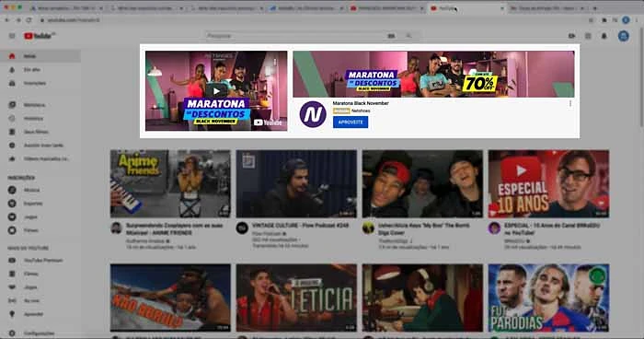Open Inscrições in the sidebar
The image size is (644, 339).
(x=40, y=83)
